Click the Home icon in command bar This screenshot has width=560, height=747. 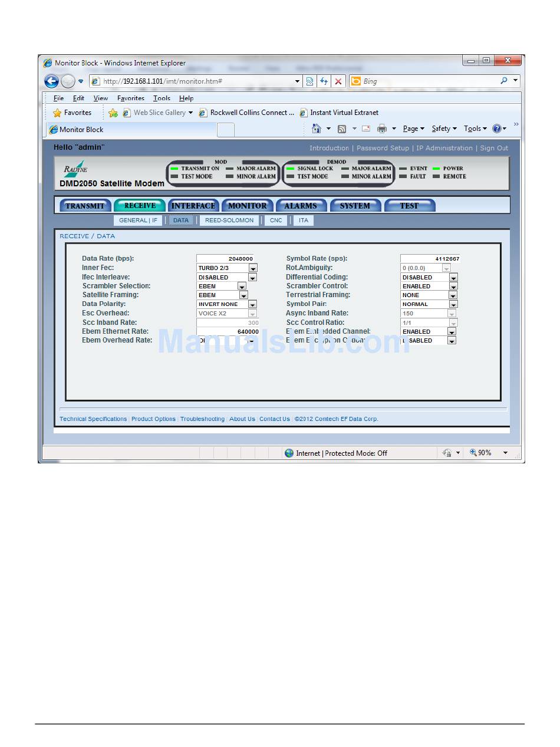[x=317, y=129]
